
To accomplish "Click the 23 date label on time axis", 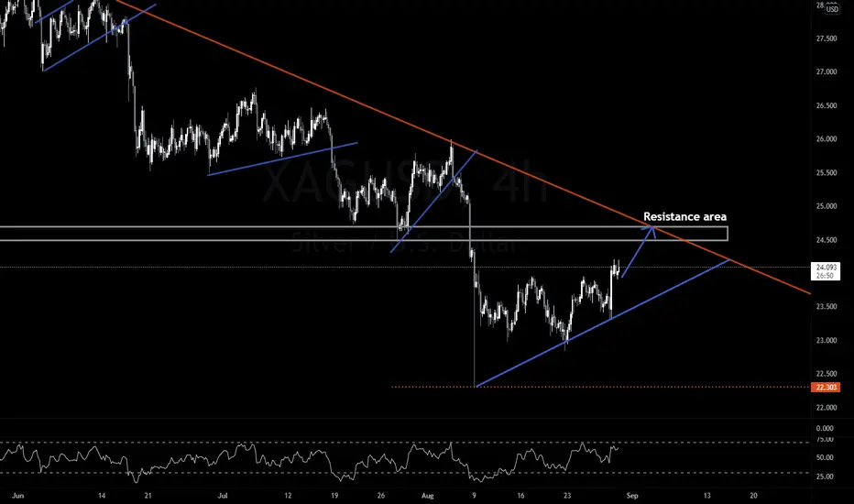I will [x=567, y=496].
